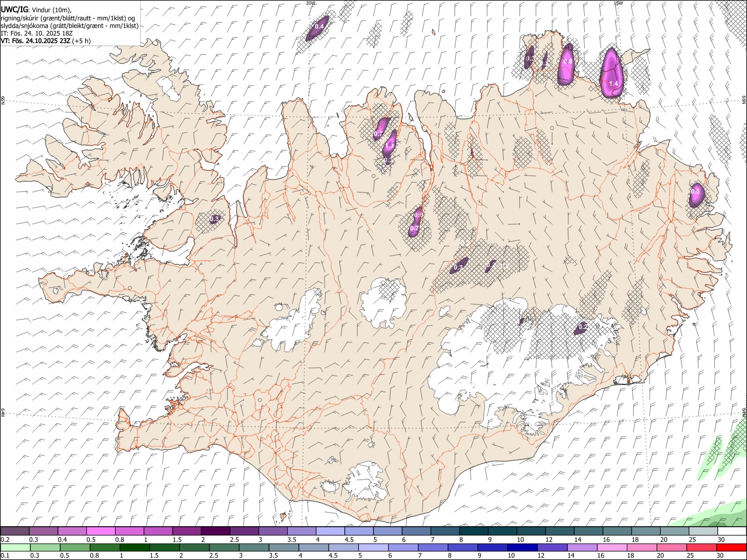Pick the dark purple 2 swatch, upper legend row

tap(215, 531)
